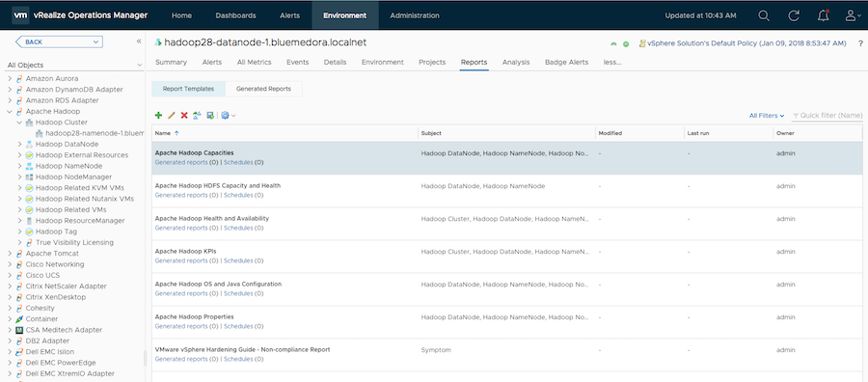
Task: Edit selected report template with pencil icon
Action: click(171, 115)
